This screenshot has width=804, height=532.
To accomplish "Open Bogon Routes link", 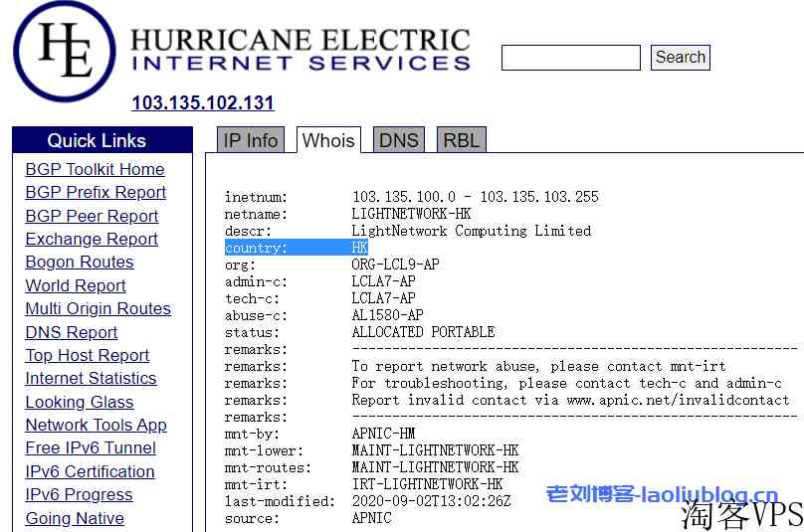I will point(80,262).
